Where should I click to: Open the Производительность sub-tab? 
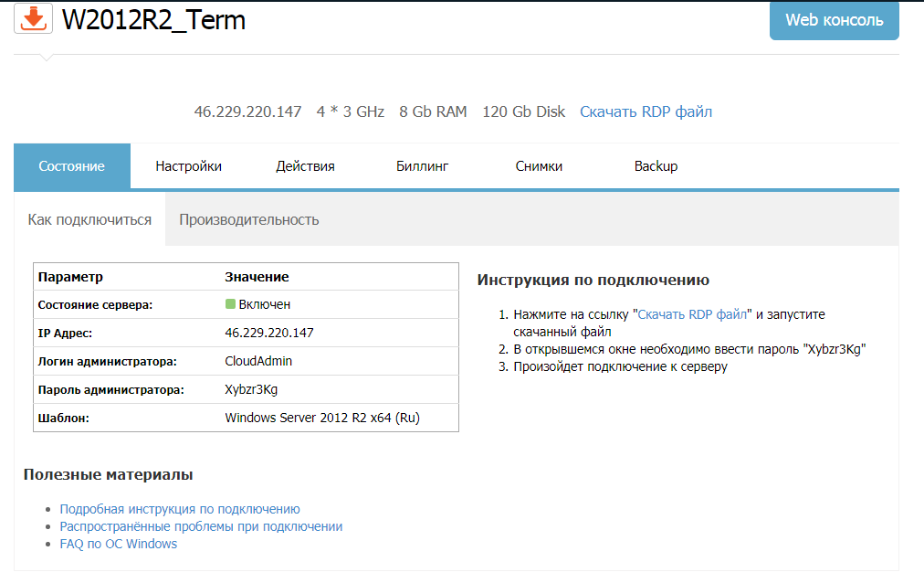click(x=248, y=219)
